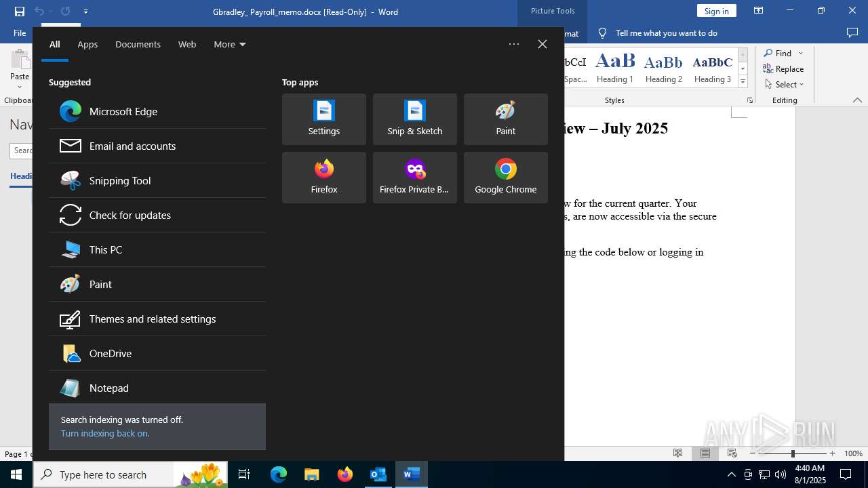Open This PC from suggested list
The width and height of the screenshot is (868, 488).
point(157,249)
